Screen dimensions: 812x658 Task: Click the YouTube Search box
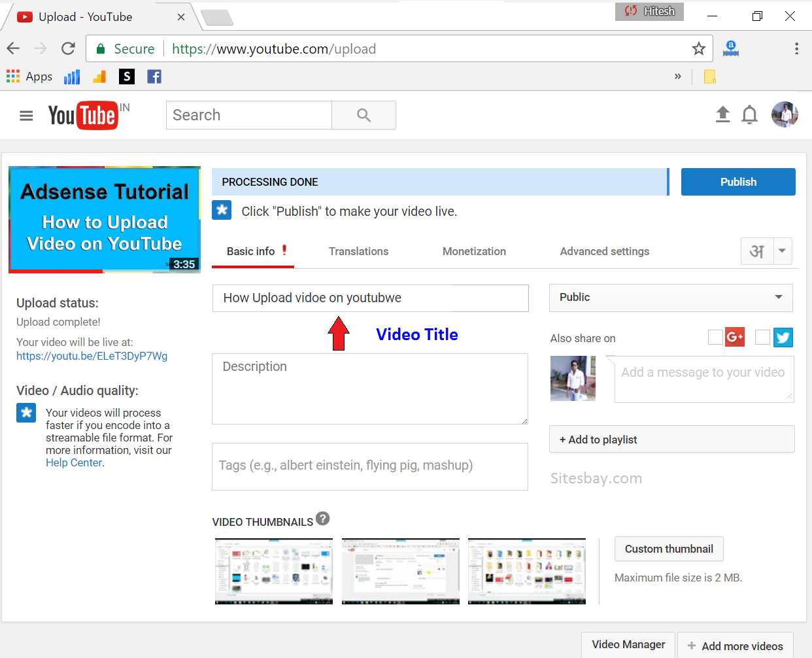pyautogui.click(x=249, y=115)
